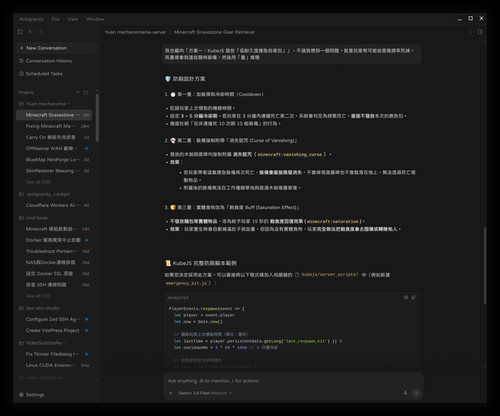The image size is (500, 416).
Task: Open the OPNsense WAN conversation
Action: coord(54,148)
